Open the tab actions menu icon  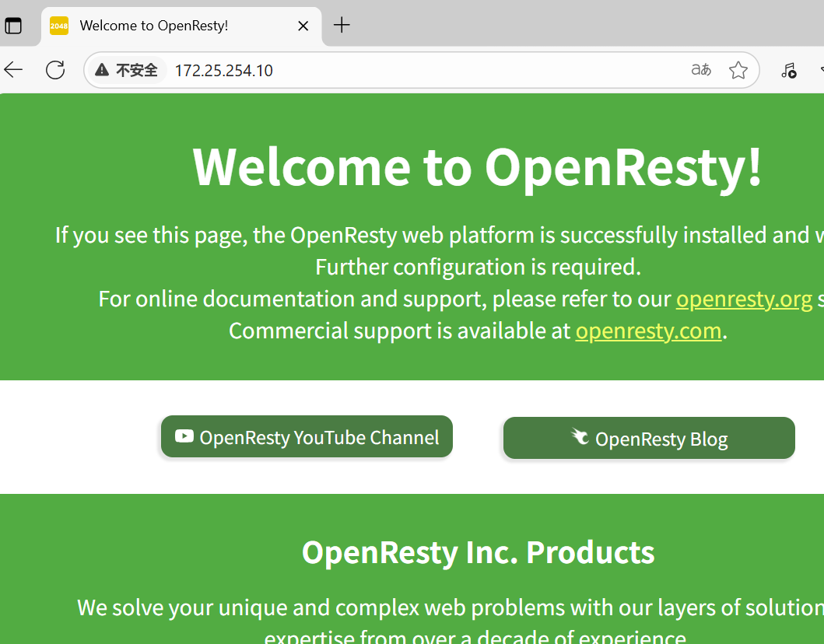[x=13, y=25]
